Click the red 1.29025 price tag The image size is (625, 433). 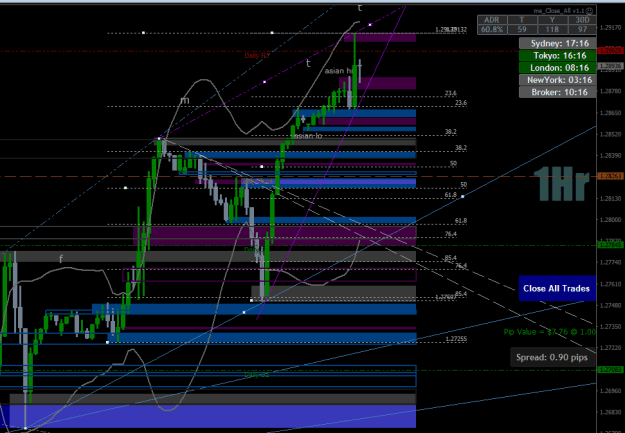610,51
